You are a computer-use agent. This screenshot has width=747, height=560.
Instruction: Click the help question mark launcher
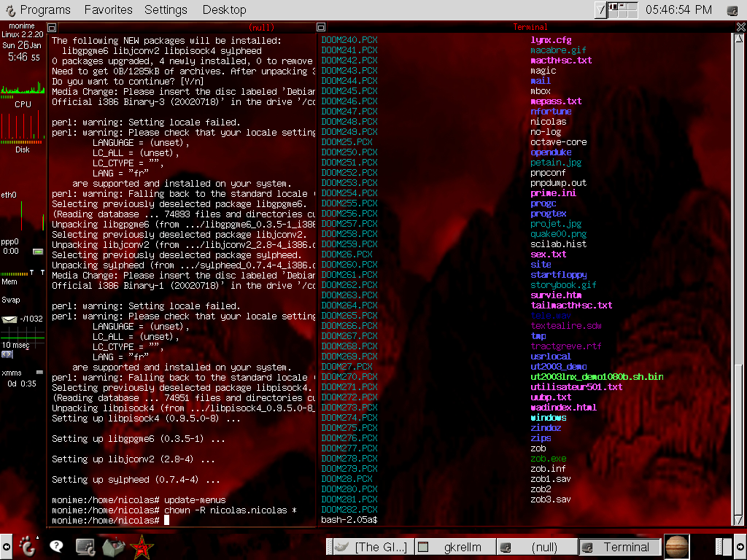pos(56,545)
